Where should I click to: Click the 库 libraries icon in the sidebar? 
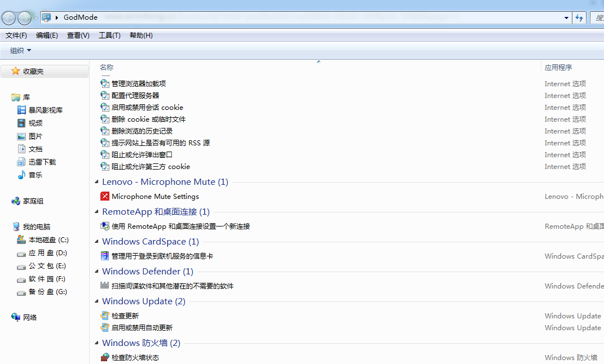[x=16, y=97]
